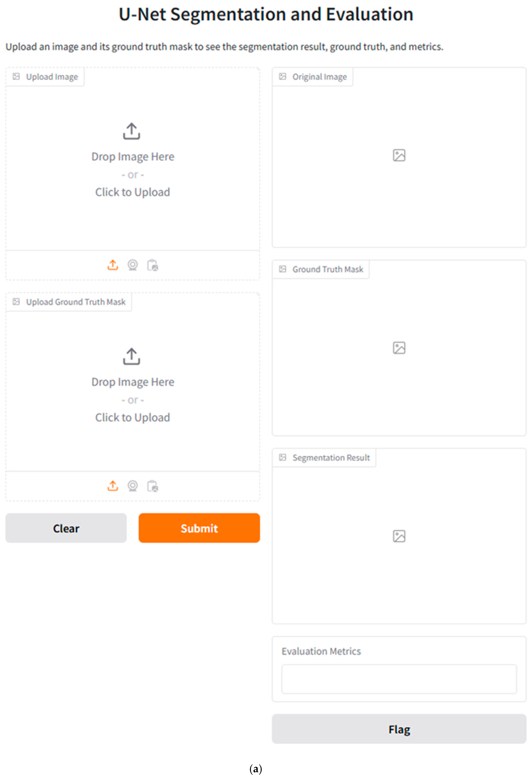Click the Segmentation Result label
The image size is (532, 779).
331,458
